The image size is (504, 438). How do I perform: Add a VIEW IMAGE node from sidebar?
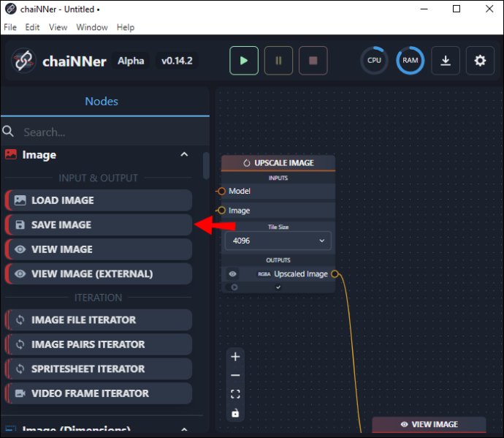(99, 249)
